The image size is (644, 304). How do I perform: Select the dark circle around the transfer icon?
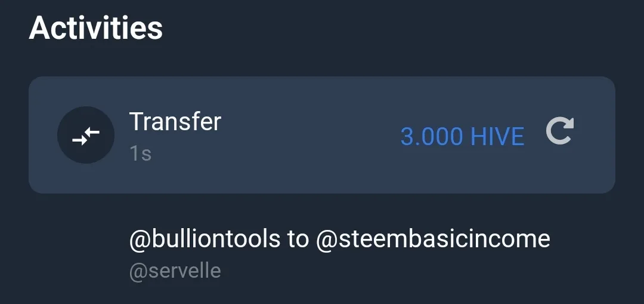click(x=86, y=135)
